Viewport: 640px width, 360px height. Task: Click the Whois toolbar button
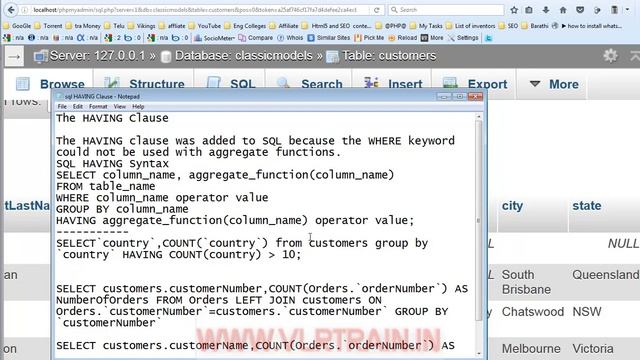tap(290, 38)
